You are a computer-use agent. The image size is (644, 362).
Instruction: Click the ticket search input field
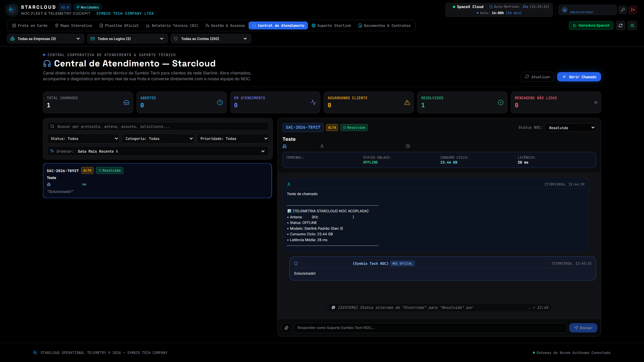pos(158,126)
